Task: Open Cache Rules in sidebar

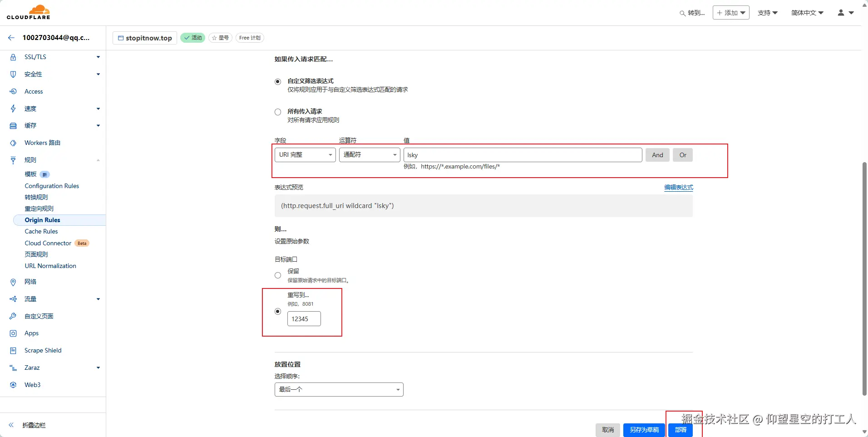Action: tap(41, 231)
